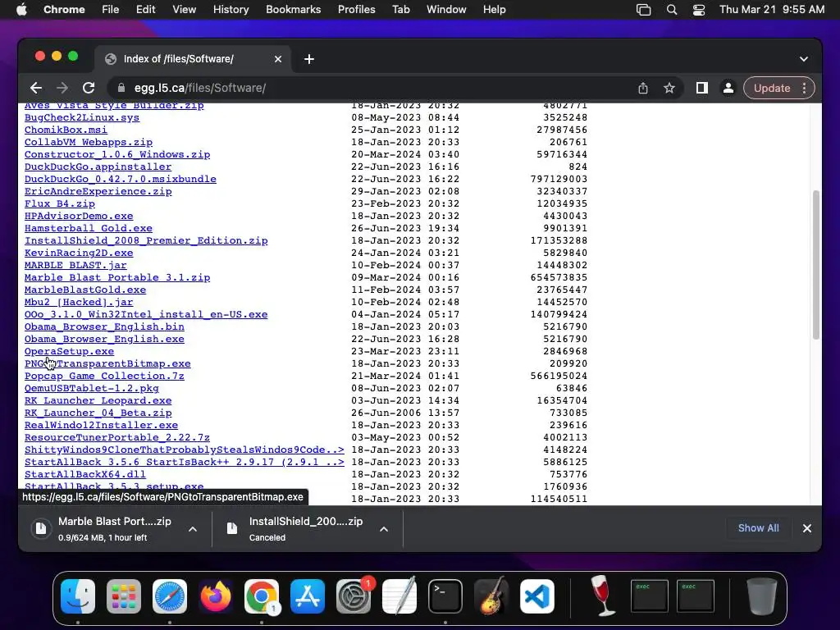This screenshot has height=630, width=840.
Task: Open the Chrome menu in menu bar
Action: tap(64, 9)
